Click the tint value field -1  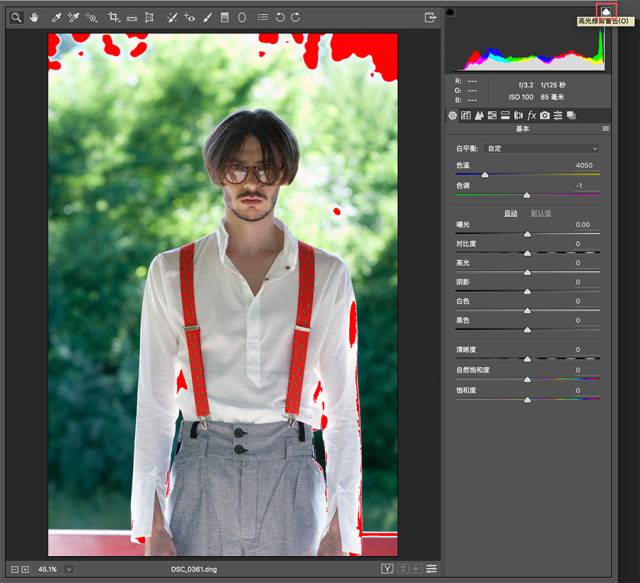tap(579, 185)
